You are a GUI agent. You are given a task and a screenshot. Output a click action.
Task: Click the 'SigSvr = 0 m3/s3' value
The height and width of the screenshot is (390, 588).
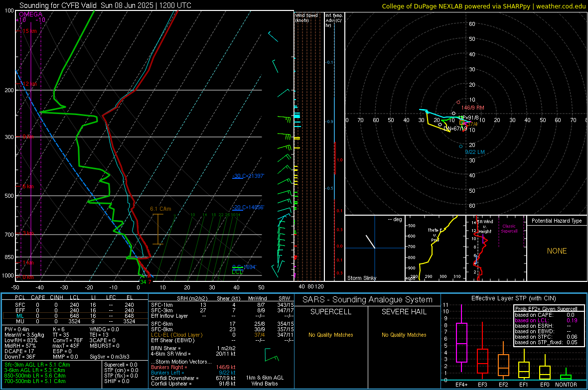(110, 357)
